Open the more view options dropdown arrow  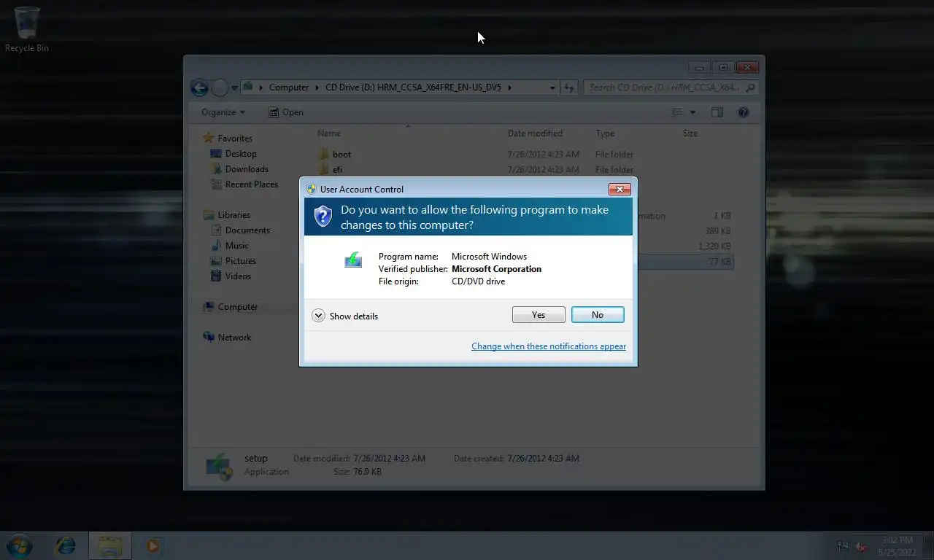point(692,112)
